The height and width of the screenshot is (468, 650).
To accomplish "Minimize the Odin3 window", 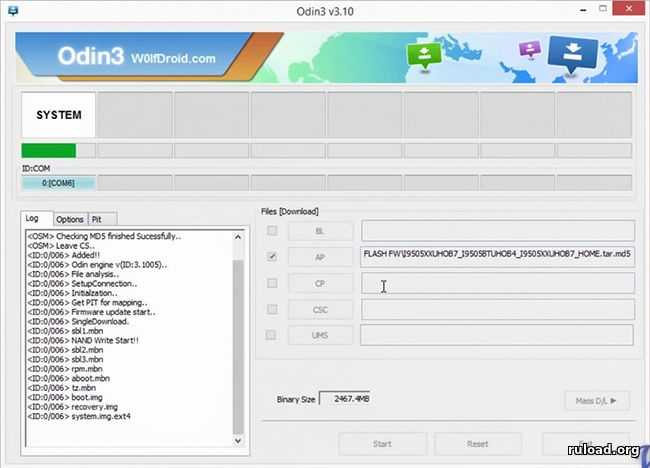I will pyautogui.click(x=583, y=10).
